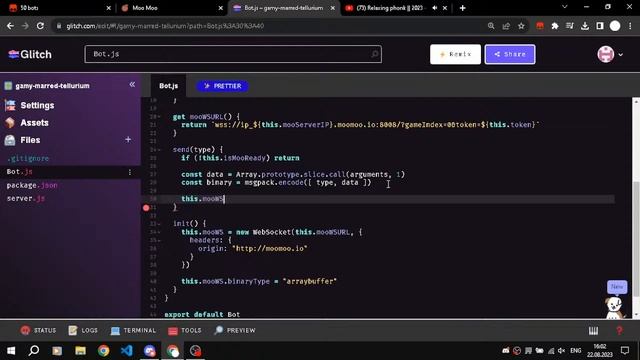
Task: Select Bot.js in file list
Action: point(19,172)
